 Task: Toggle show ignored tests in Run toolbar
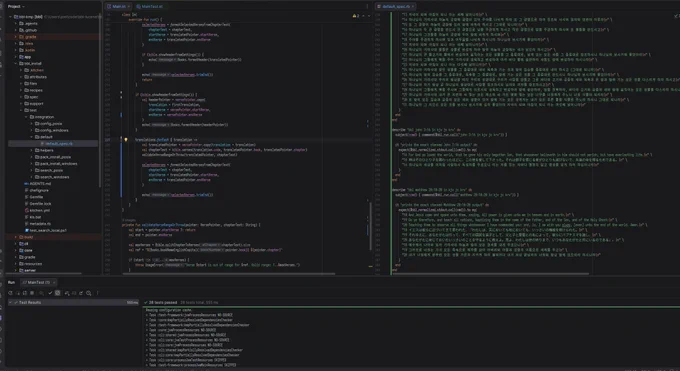58,293
